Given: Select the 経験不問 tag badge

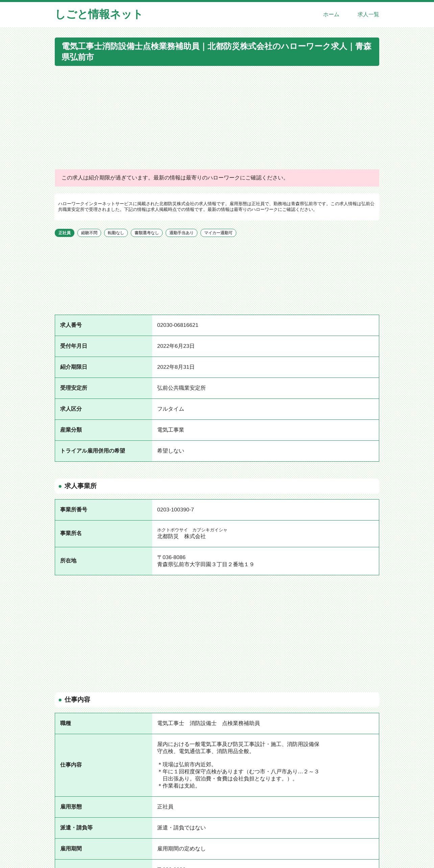Looking at the screenshot, I should [89, 233].
